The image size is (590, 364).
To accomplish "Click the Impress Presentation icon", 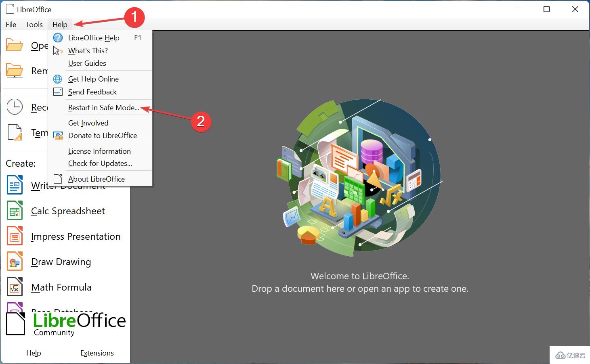I will tap(15, 236).
